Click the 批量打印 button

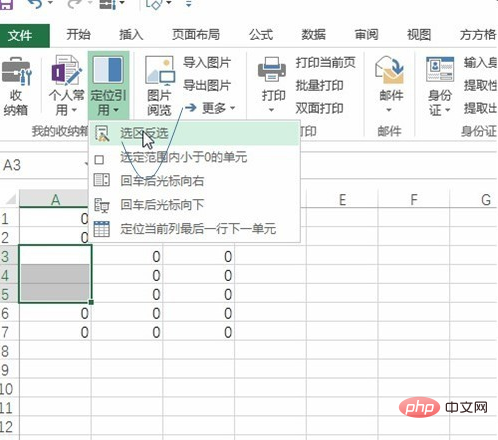pos(319,86)
